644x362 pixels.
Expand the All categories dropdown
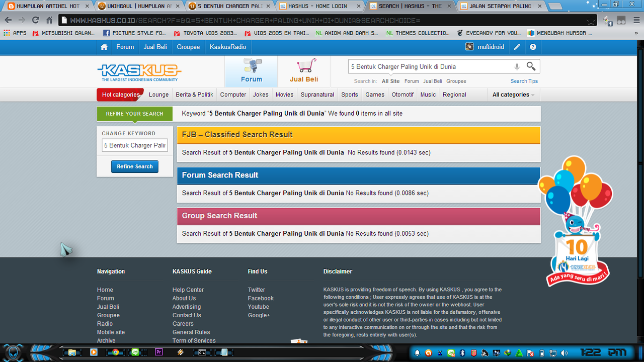[x=513, y=95]
